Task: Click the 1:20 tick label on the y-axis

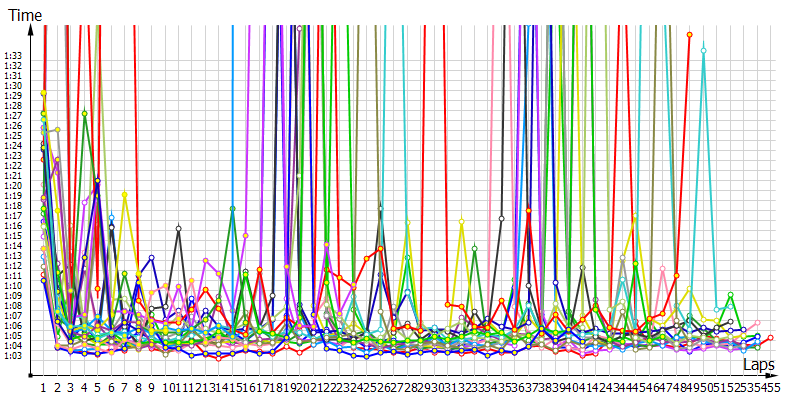Action: pos(13,185)
